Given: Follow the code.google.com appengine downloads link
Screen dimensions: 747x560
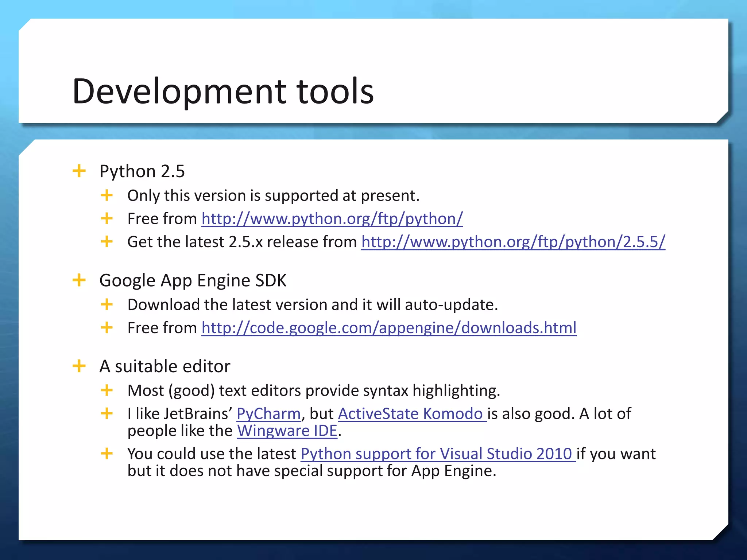Looking at the screenshot, I should click(389, 328).
